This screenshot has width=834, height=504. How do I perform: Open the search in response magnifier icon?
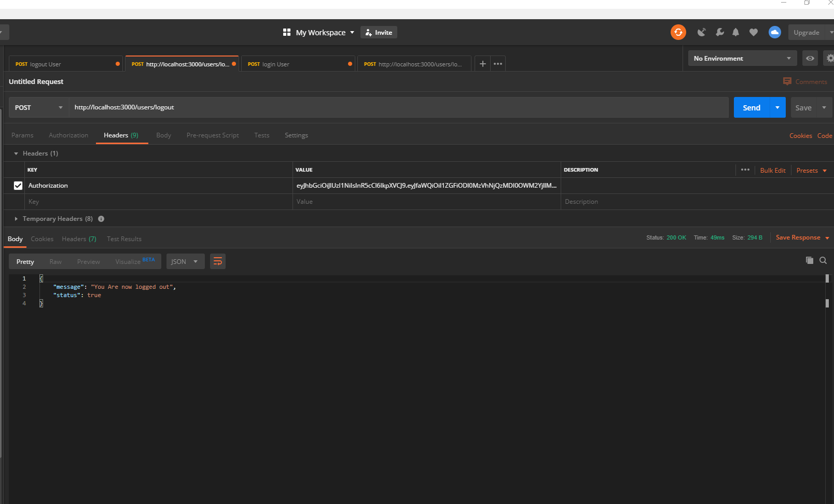823,260
